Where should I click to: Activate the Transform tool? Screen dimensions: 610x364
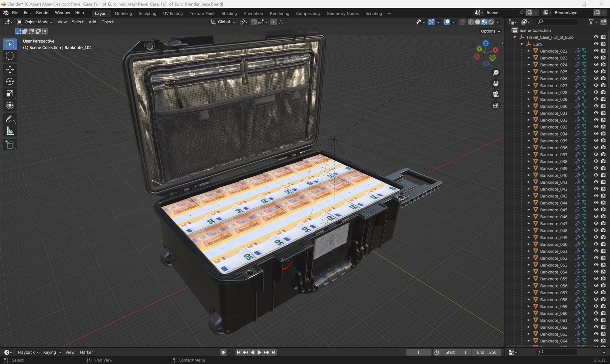(10, 105)
